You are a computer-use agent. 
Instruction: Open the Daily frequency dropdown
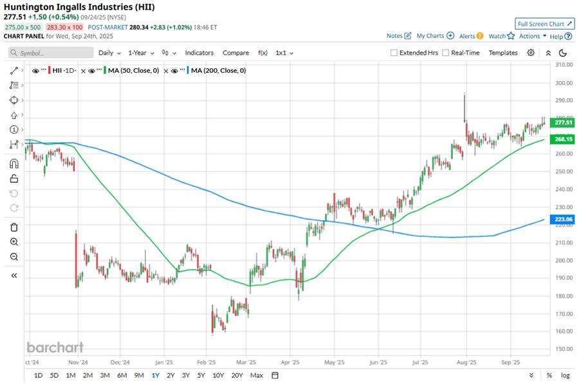click(x=109, y=53)
